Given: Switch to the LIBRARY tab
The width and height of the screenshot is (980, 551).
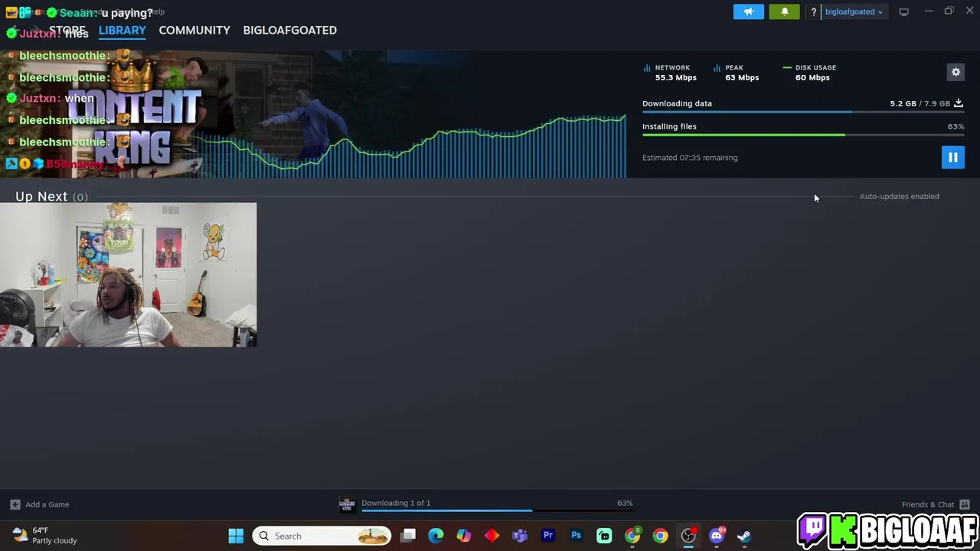Looking at the screenshot, I should coord(122,30).
